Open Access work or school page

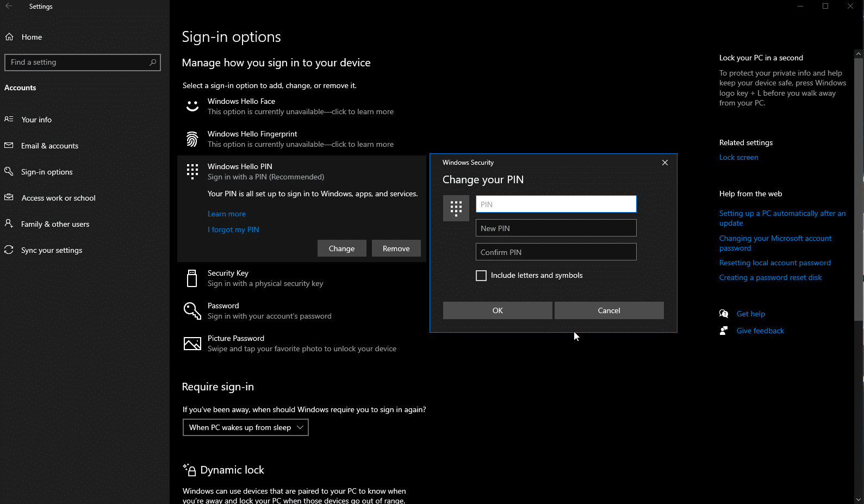click(x=58, y=198)
